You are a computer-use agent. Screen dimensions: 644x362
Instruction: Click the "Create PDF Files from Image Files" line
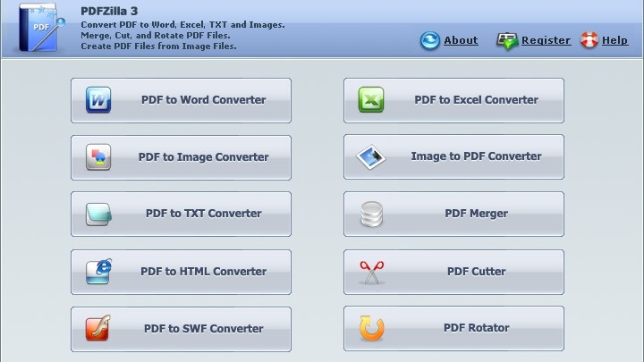click(158, 46)
